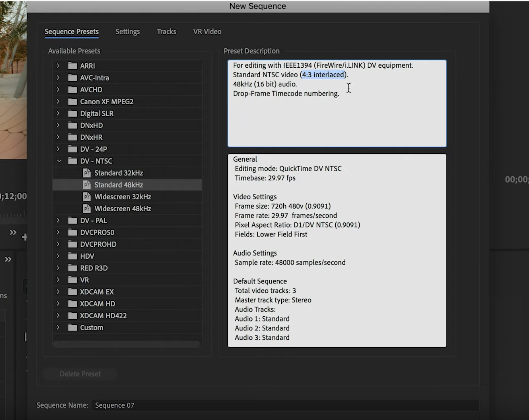Click the presets list horizontal scrollbar
This screenshot has height=420, width=529.
[127, 343]
